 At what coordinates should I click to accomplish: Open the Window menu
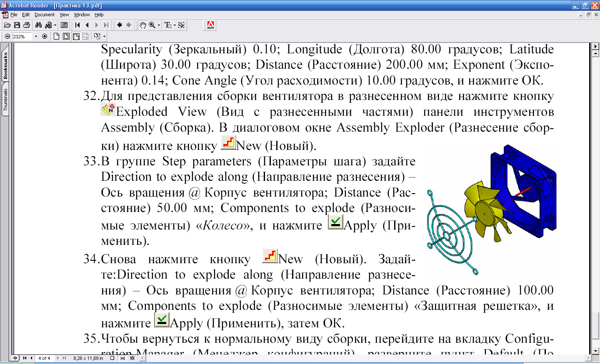[x=82, y=15]
